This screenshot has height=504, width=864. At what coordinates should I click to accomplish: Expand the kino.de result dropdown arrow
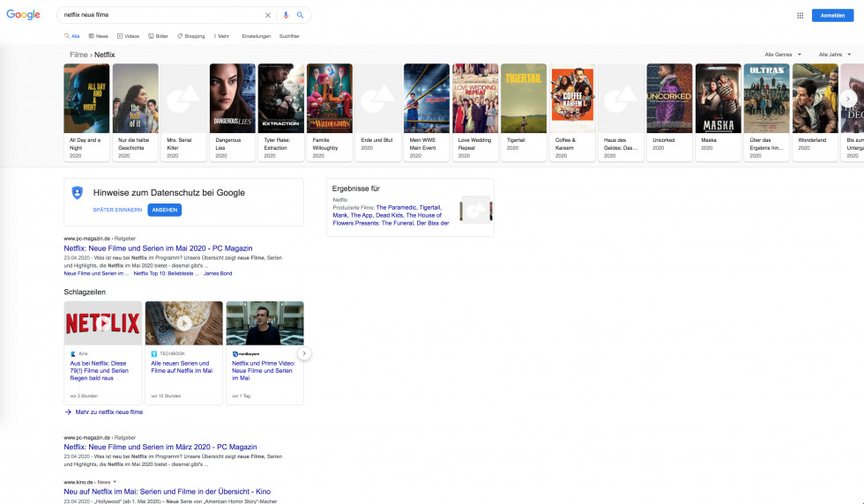coord(115,482)
